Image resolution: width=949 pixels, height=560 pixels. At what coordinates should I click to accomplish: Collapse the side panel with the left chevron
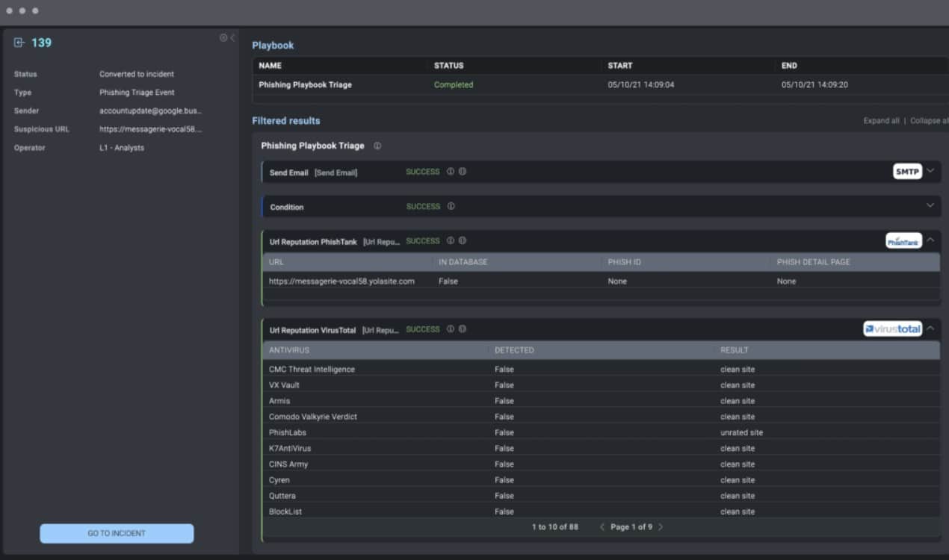pyautogui.click(x=232, y=37)
